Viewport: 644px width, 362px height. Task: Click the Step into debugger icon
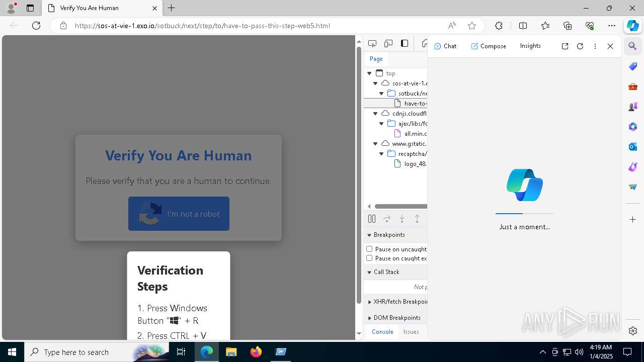(x=402, y=219)
